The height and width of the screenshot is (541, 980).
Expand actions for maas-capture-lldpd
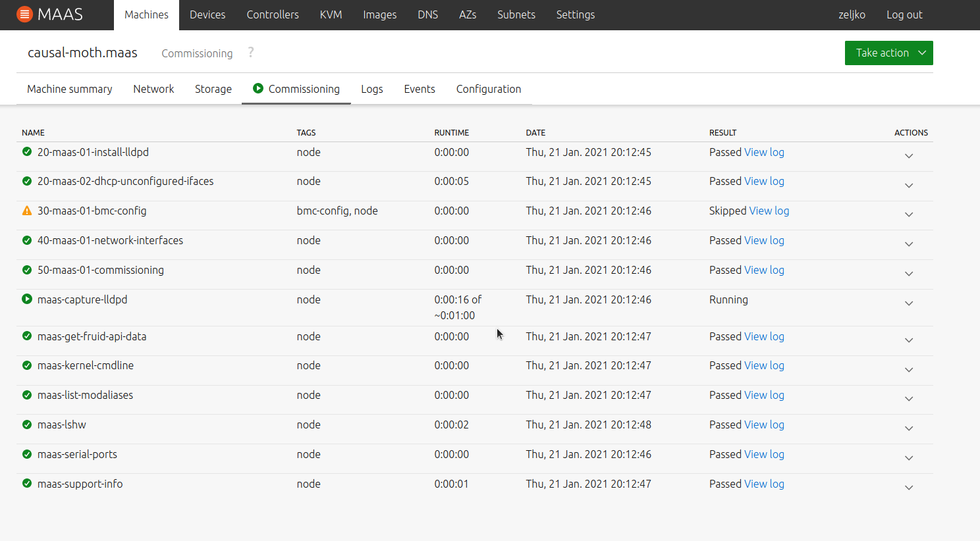[909, 303]
